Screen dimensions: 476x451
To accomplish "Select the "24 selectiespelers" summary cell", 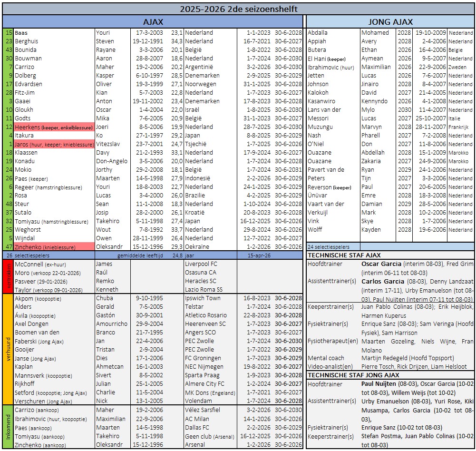I will 333,247.
